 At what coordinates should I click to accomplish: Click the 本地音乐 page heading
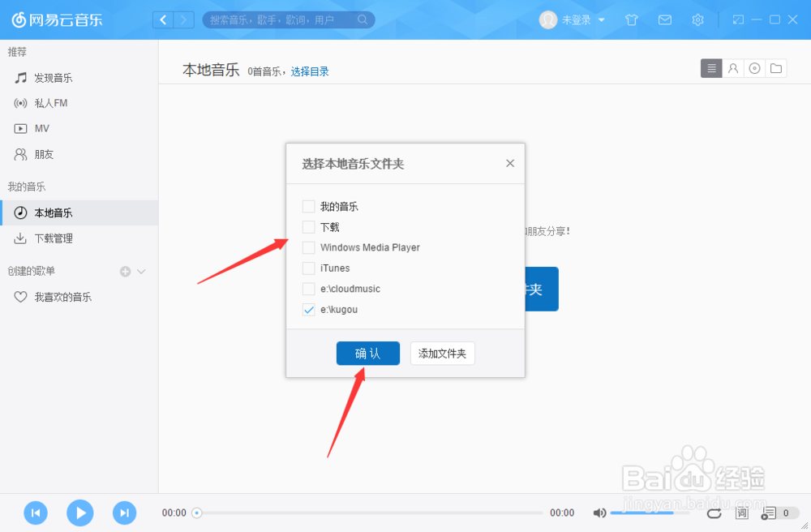click(x=211, y=69)
